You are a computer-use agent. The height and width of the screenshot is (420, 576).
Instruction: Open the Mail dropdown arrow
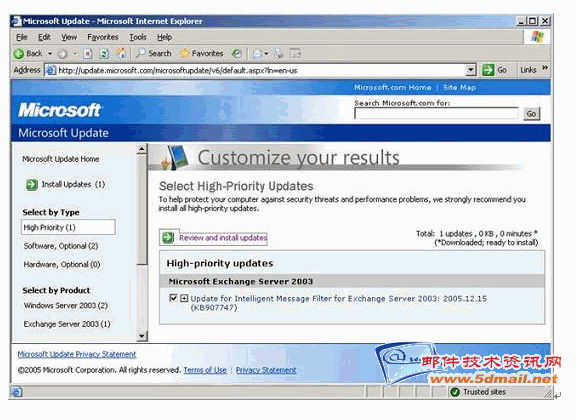pyautogui.click(x=266, y=54)
